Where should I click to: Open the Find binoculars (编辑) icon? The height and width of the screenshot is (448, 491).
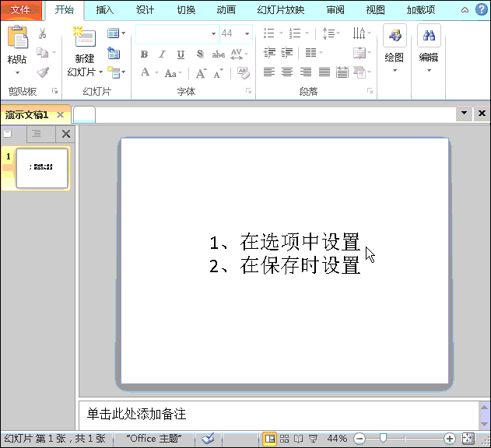[429, 36]
